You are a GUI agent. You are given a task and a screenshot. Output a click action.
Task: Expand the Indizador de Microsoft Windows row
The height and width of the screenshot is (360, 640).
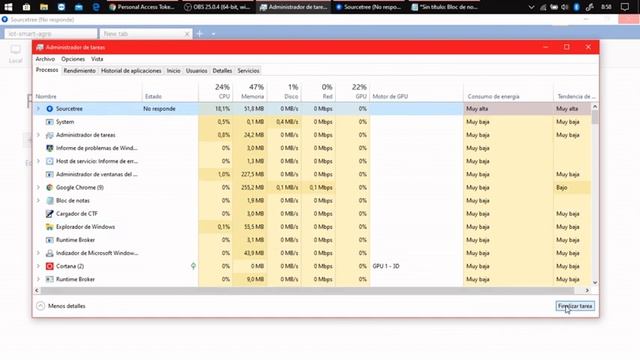[38, 253]
